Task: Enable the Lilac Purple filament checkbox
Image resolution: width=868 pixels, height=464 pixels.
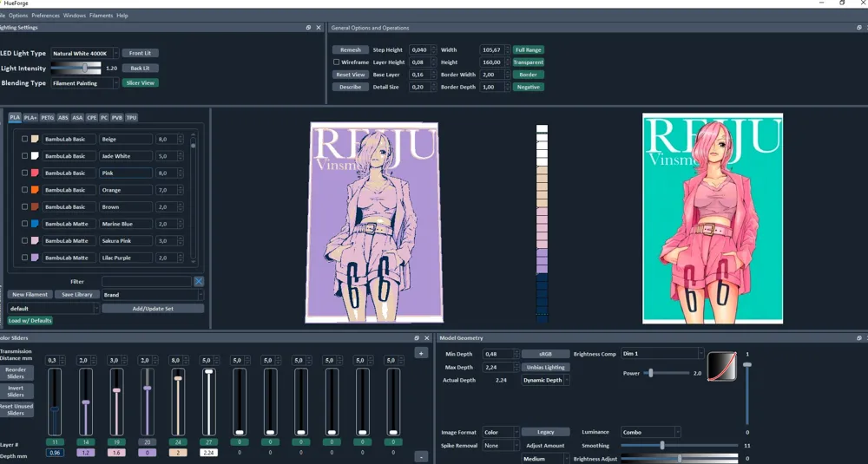Action: [x=24, y=258]
